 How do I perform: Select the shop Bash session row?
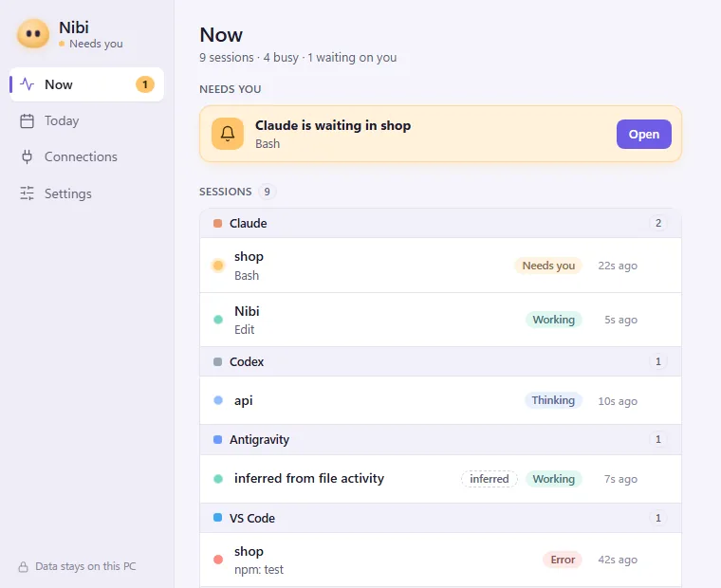click(440, 266)
